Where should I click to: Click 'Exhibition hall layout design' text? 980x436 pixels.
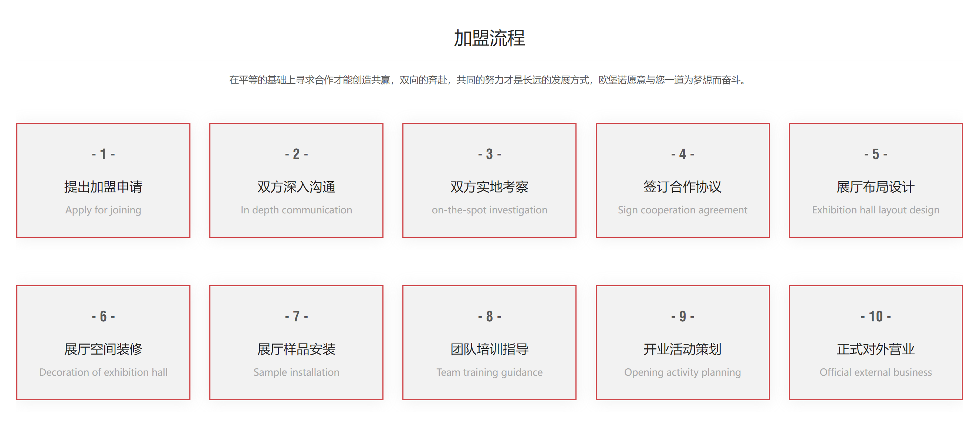pos(875,210)
